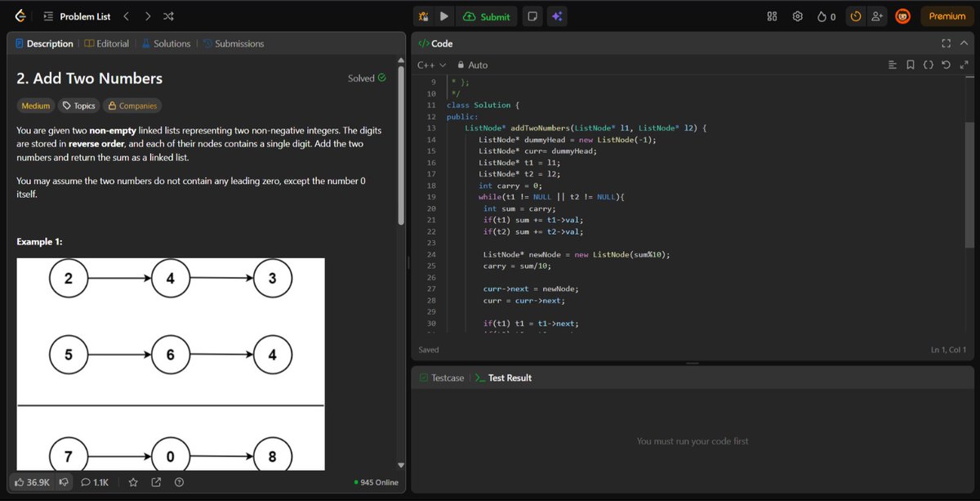Open the Example 1 linked list image
The height and width of the screenshot is (501, 980).
[x=171, y=364]
